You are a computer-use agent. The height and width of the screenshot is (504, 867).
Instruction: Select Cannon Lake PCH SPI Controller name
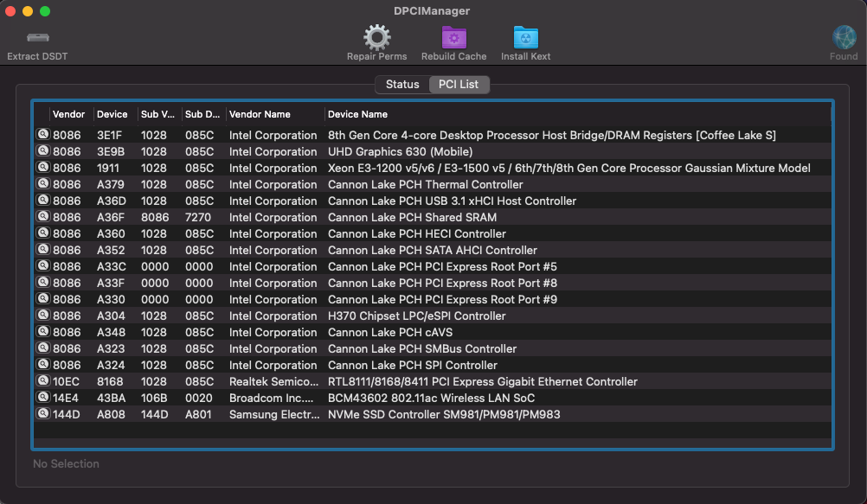413,366
